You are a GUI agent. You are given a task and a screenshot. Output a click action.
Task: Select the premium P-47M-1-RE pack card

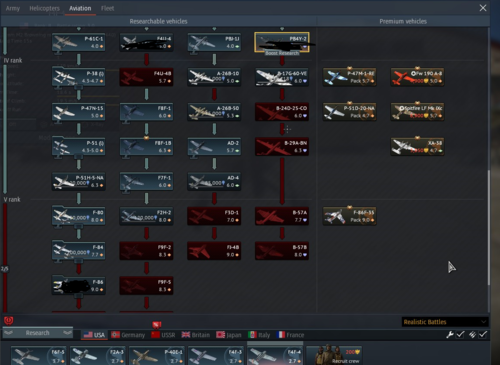click(x=350, y=77)
